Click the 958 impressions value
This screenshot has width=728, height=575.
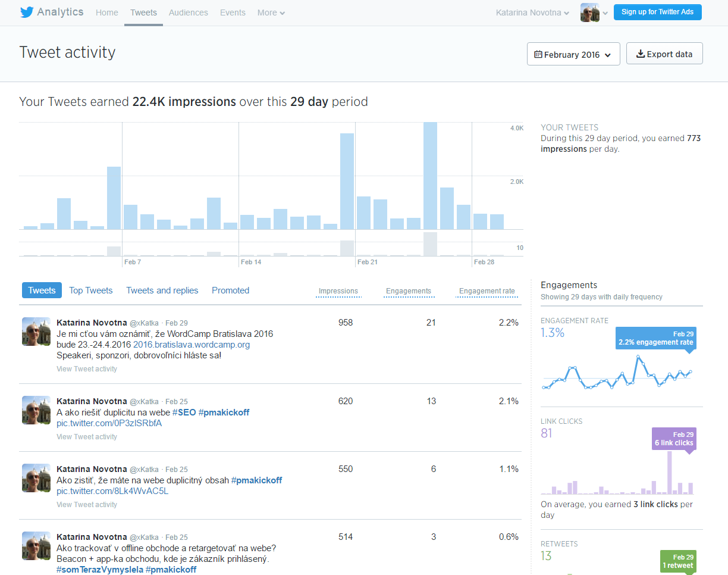click(x=346, y=323)
